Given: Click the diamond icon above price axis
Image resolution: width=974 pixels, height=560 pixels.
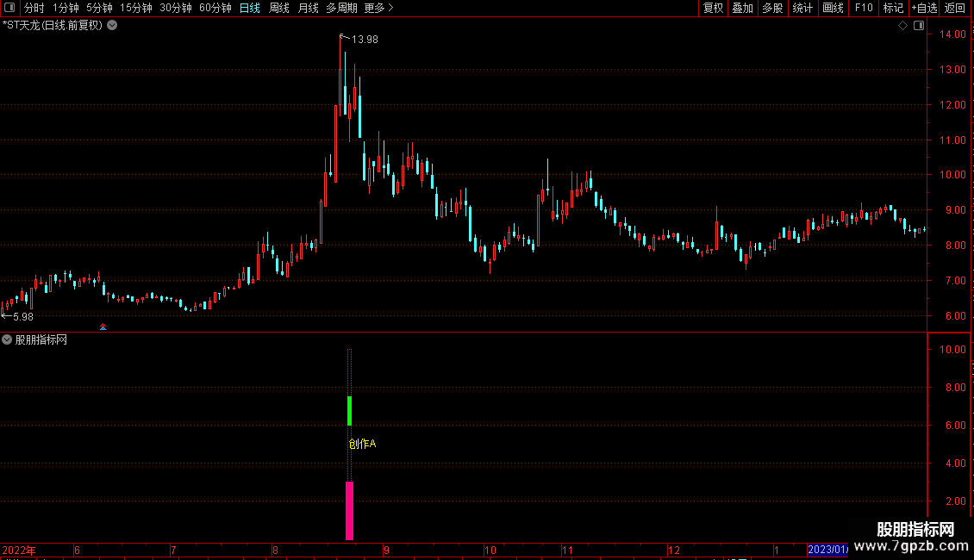Looking at the screenshot, I should [903, 26].
